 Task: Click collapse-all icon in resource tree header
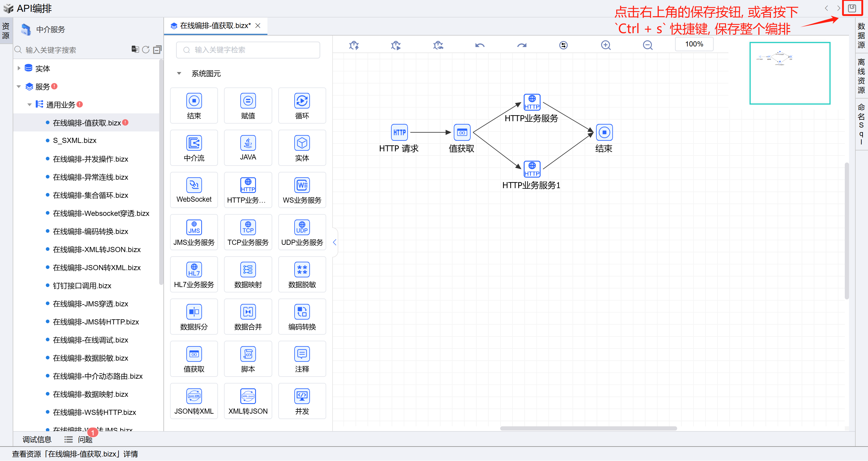pos(157,49)
